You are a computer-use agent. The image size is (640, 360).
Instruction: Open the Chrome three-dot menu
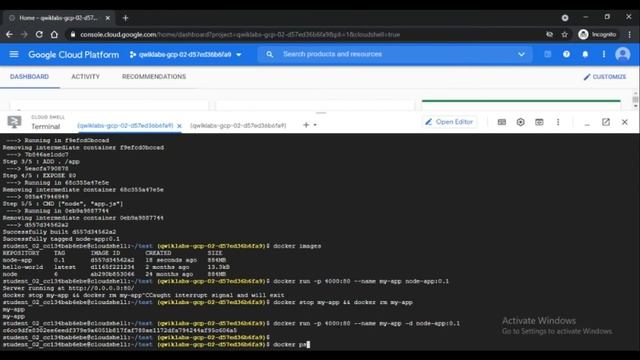click(630, 35)
